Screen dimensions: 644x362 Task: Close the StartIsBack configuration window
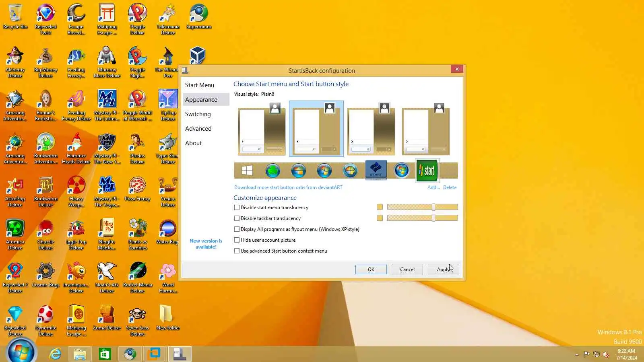tap(457, 69)
